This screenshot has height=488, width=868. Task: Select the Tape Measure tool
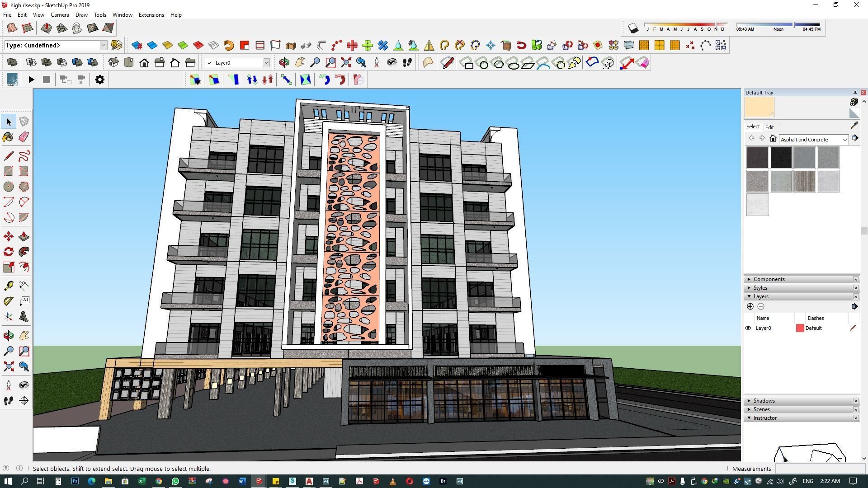pos(9,286)
